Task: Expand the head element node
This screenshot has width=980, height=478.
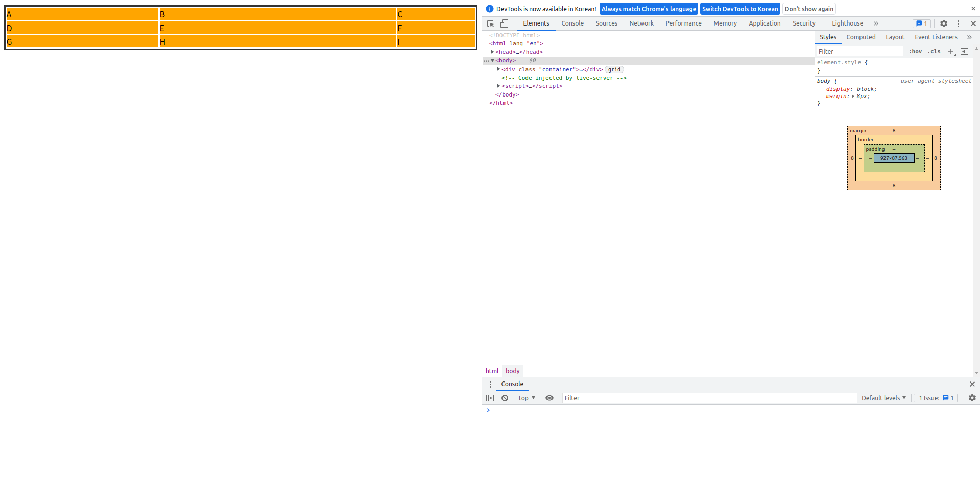Action: 492,52
